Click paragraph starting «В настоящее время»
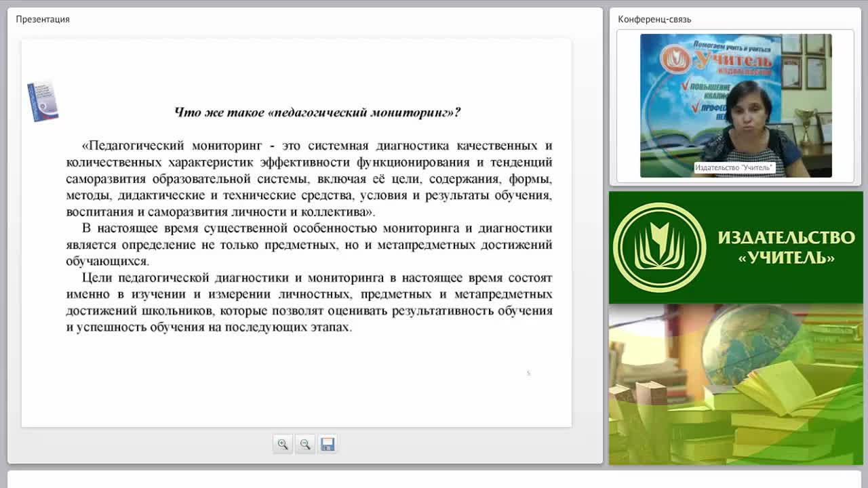The image size is (868, 488). click(x=309, y=245)
